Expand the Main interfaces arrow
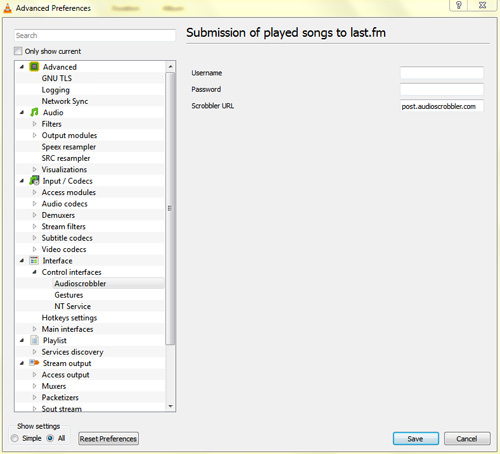The image size is (500, 454). click(x=34, y=329)
